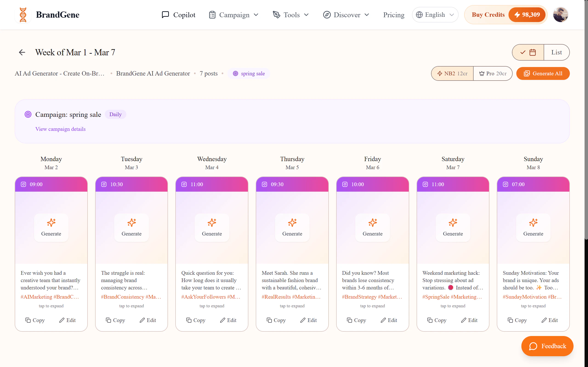
Task: Select the Pricing menu item
Action: tap(394, 14)
